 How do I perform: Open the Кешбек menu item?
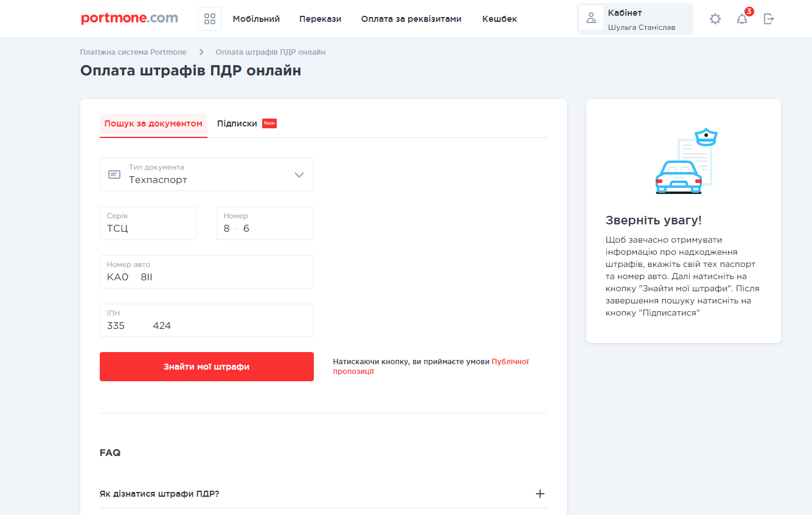coord(499,19)
